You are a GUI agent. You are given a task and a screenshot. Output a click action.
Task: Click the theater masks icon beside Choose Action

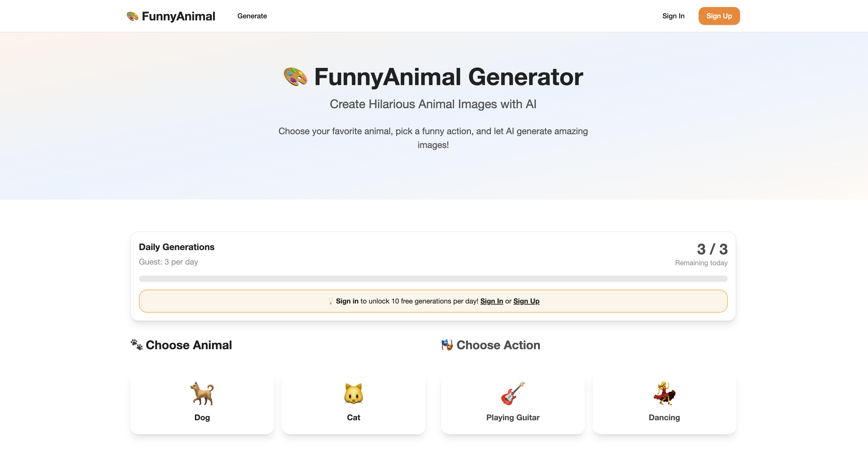pyautogui.click(x=447, y=345)
